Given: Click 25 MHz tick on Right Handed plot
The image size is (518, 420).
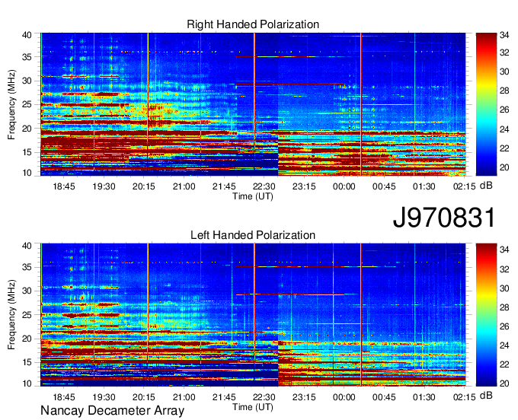Looking at the screenshot, I should coord(27,104).
